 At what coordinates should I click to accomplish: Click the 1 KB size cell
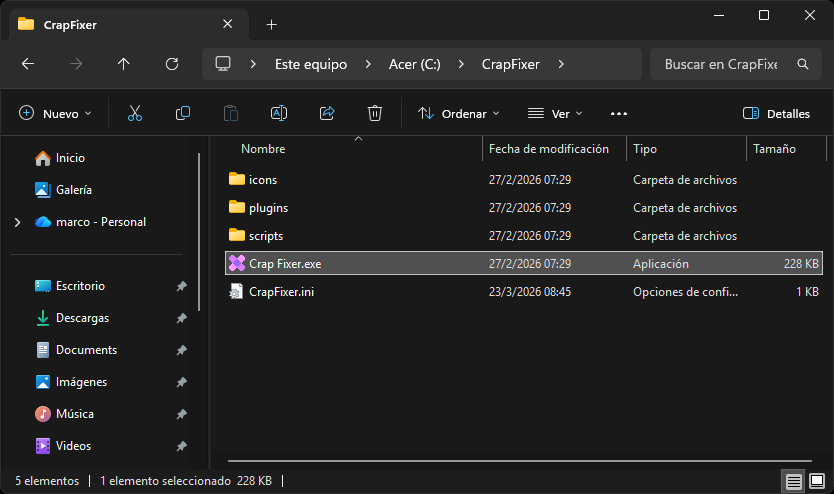807,292
